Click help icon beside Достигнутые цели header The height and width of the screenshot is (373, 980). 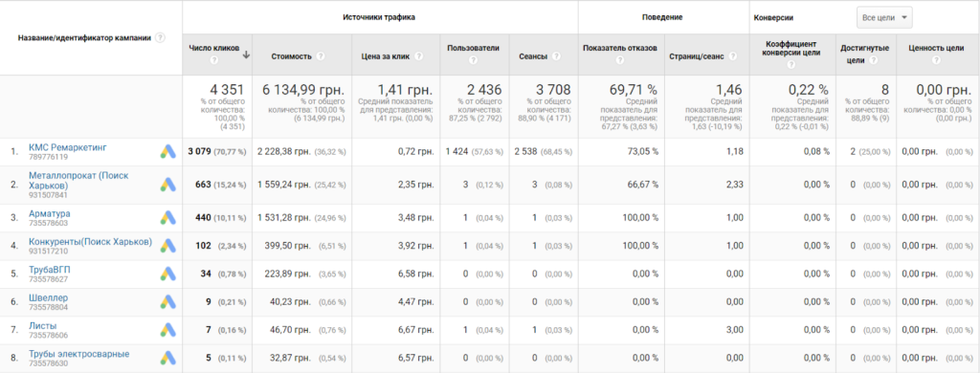coord(873,60)
